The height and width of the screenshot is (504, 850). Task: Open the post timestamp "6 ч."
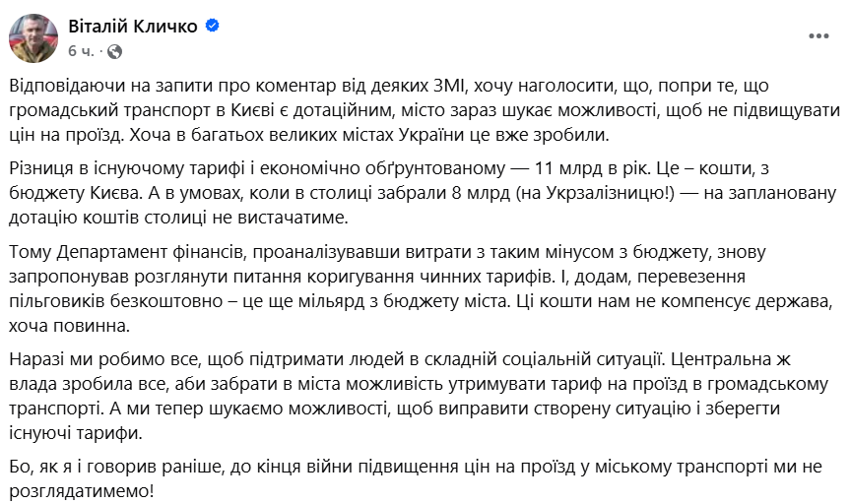81,50
